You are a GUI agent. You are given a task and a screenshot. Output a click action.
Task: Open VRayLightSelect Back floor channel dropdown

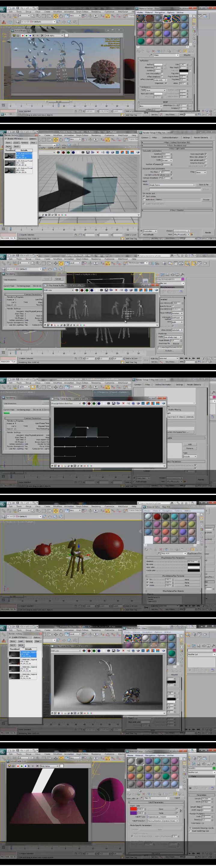coord(65,403)
